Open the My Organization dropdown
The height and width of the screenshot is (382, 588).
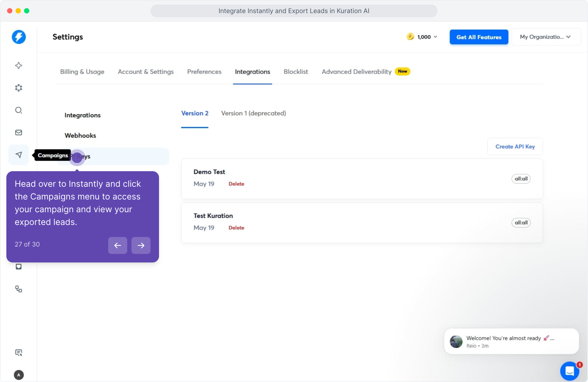(546, 37)
